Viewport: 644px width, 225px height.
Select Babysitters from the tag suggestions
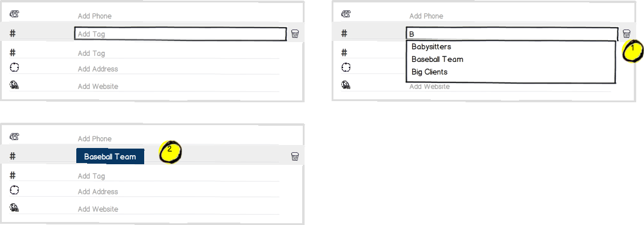point(431,47)
